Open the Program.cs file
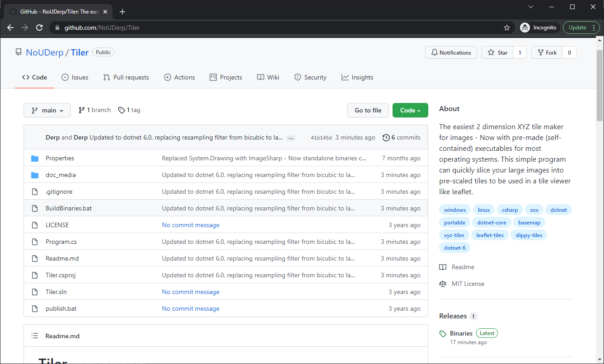 click(x=61, y=242)
